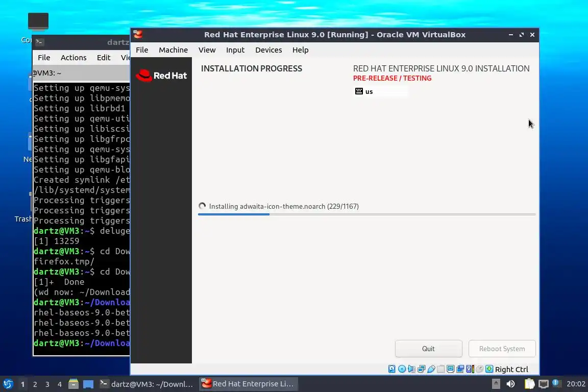Click the us keyboard layout indicator
Image resolution: width=588 pixels, height=392 pixels.
pos(381,91)
